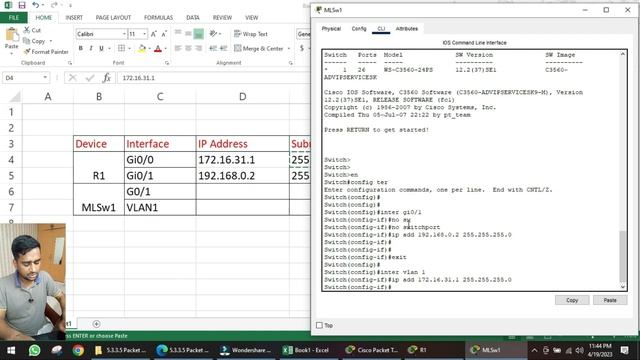
Task: Select cell containing 192.168.0.2
Action: pyautogui.click(x=242, y=176)
